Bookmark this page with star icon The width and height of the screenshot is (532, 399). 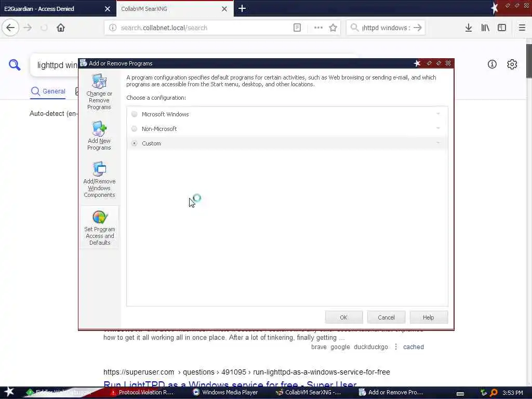coord(333,28)
